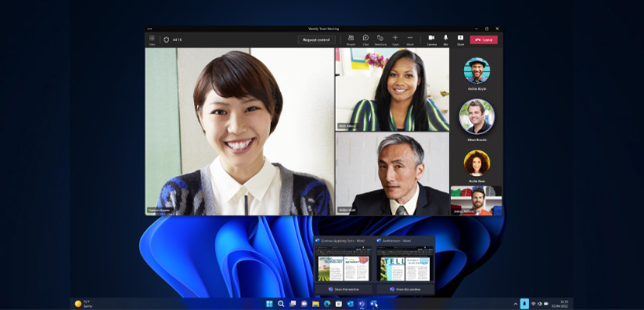Click the Request control button

(316, 40)
